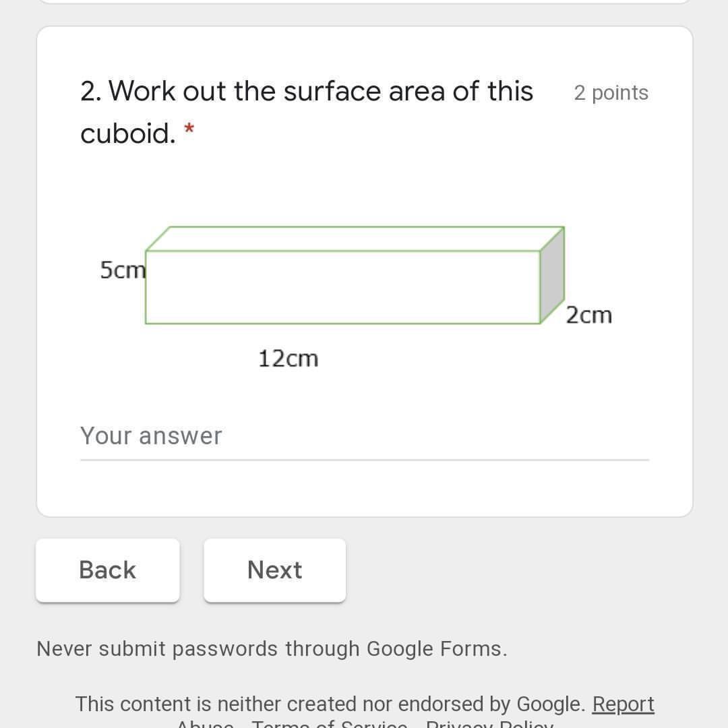Click the front face of the cuboid
728x728 pixels.
tap(342, 287)
